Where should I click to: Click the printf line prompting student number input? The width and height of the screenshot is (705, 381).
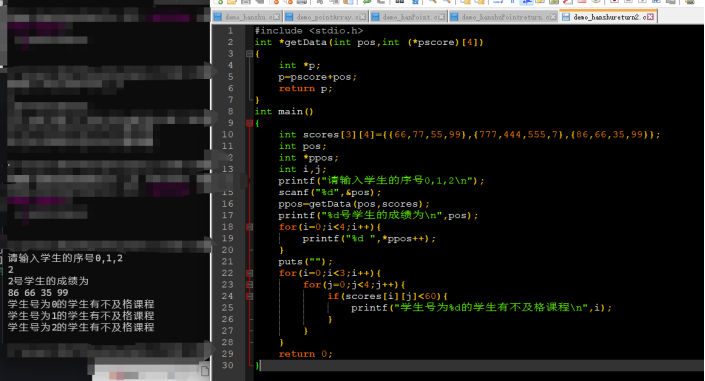pyautogui.click(x=381, y=181)
